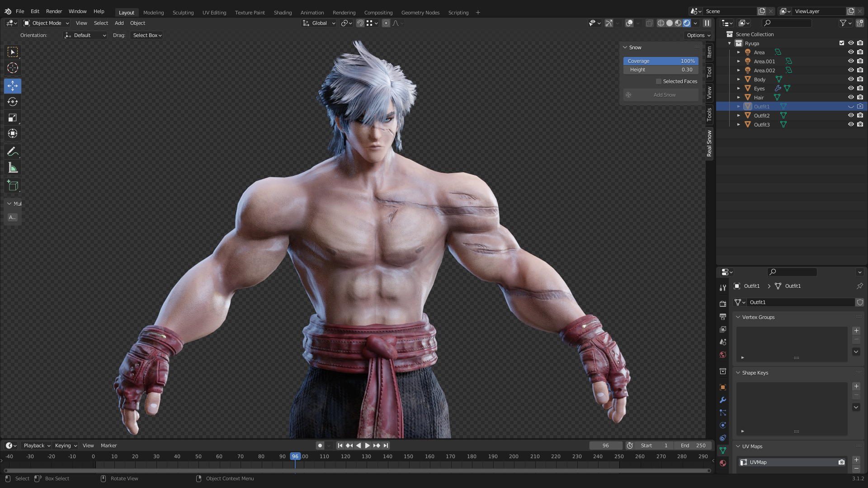This screenshot has width=868, height=488.
Task: Click the End frame 250 field
Action: tap(693, 446)
